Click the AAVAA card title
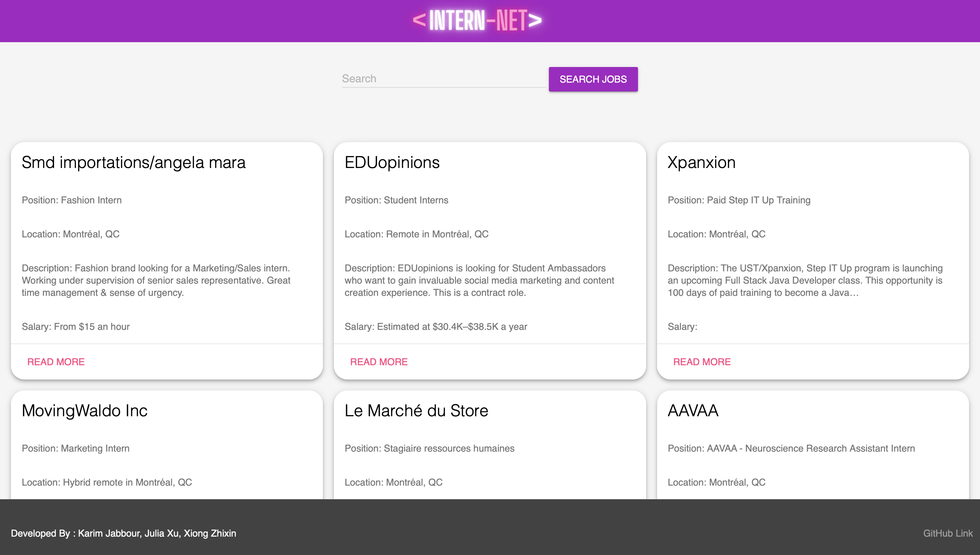 (x=692, y=410)
